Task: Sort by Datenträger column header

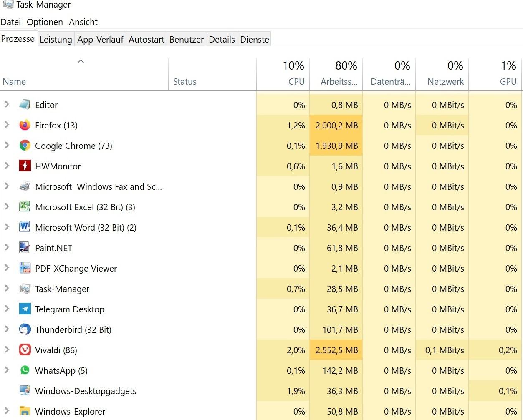Action: pyautogui.click(x=389, y=74)
